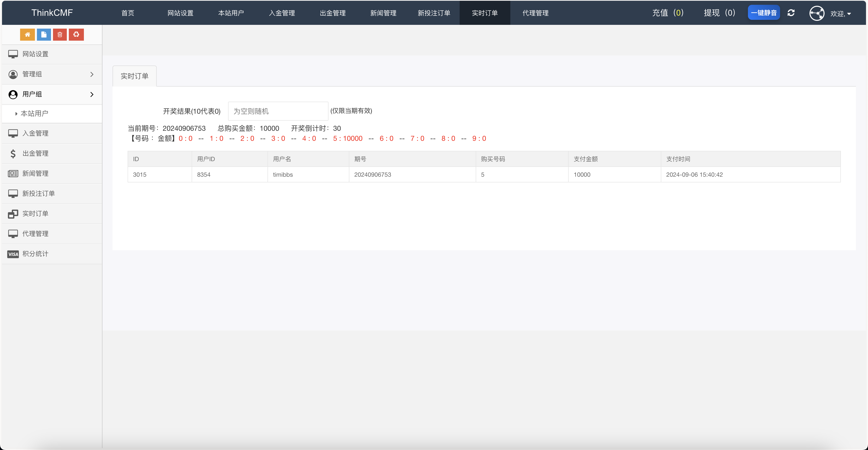The width and height of the screenshot is (868, 450).
Task: Click the VISA 积分统计 icon in the sidebar
Action: coord(13,254)
